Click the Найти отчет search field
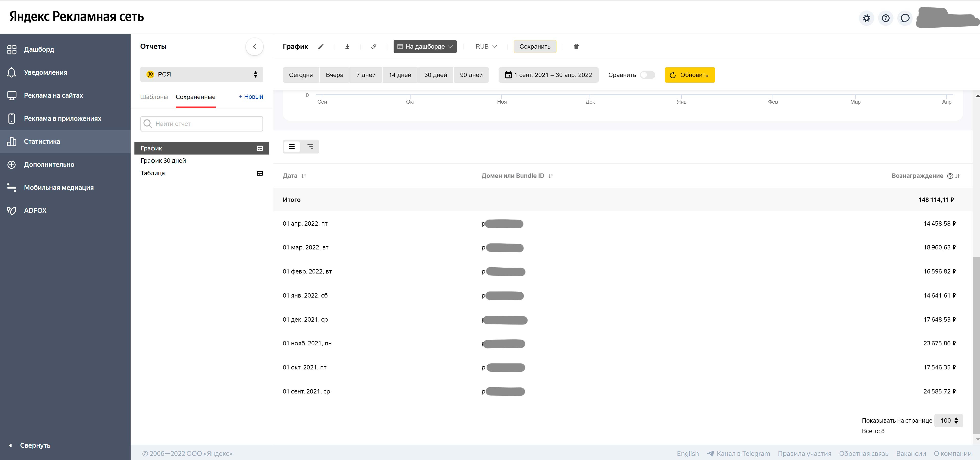 coord(202,124)
